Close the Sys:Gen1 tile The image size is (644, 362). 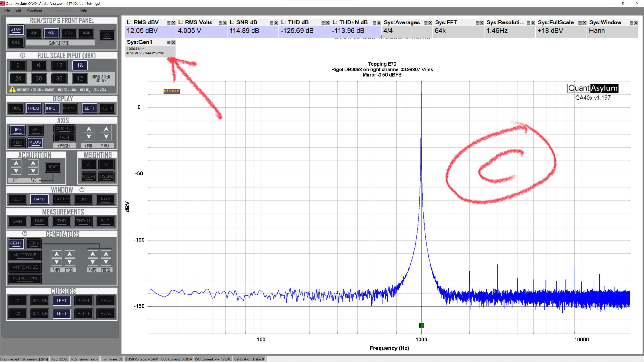173,42
